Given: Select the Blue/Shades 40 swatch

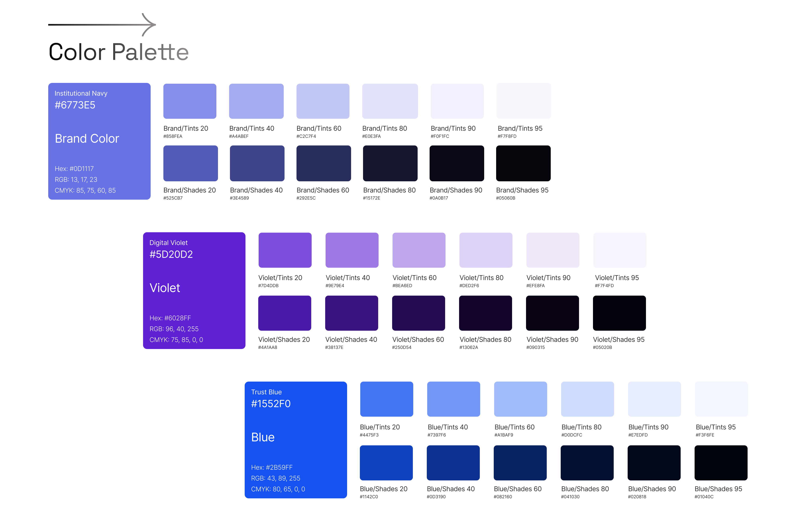Looking at the screenshot, I should pos(453,463).
